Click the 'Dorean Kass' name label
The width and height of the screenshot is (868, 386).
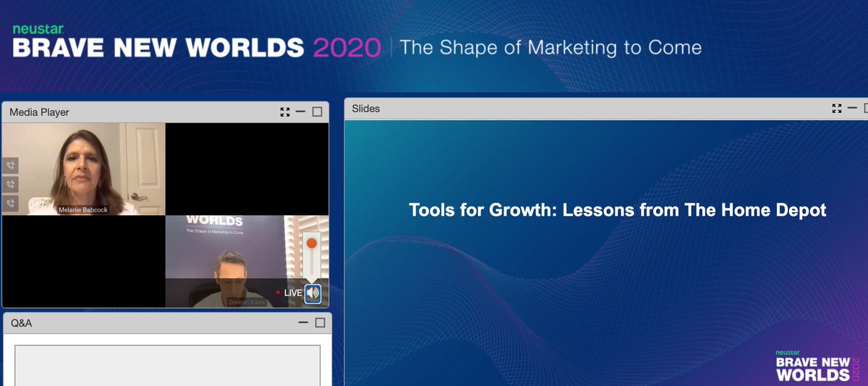pyautogui.click(x=247, y=302)
